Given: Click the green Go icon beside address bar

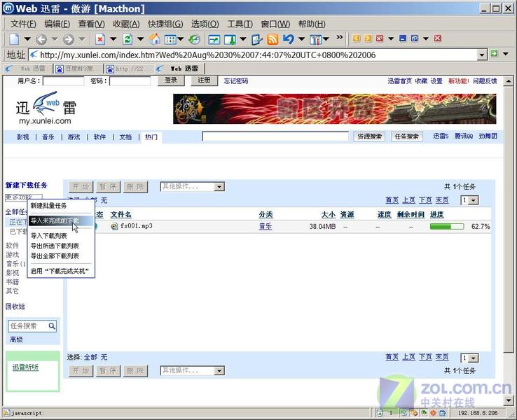Looking at the screenshot, I should click(494, 53).
